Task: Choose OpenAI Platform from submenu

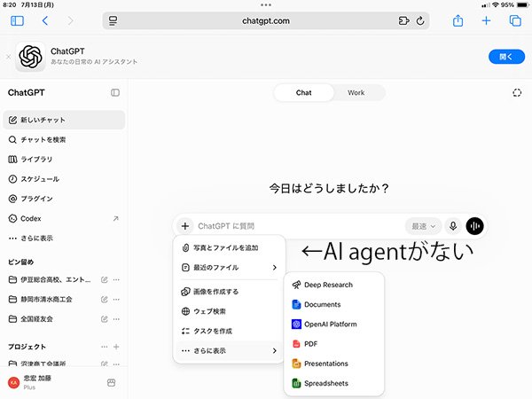Action: tap(334, 325)
